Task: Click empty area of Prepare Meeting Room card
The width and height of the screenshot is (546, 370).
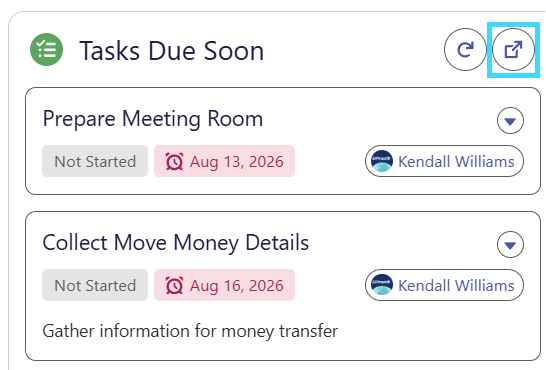Action: click(380, 120)
